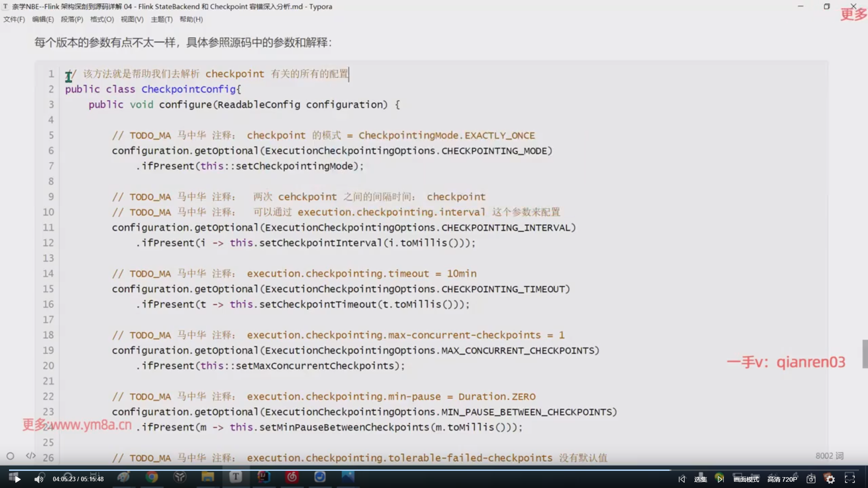The height and width of the screenshot is (488, 868).
Task: Open the 画面模式 picture mode options
Action: (x=746, y=479)
